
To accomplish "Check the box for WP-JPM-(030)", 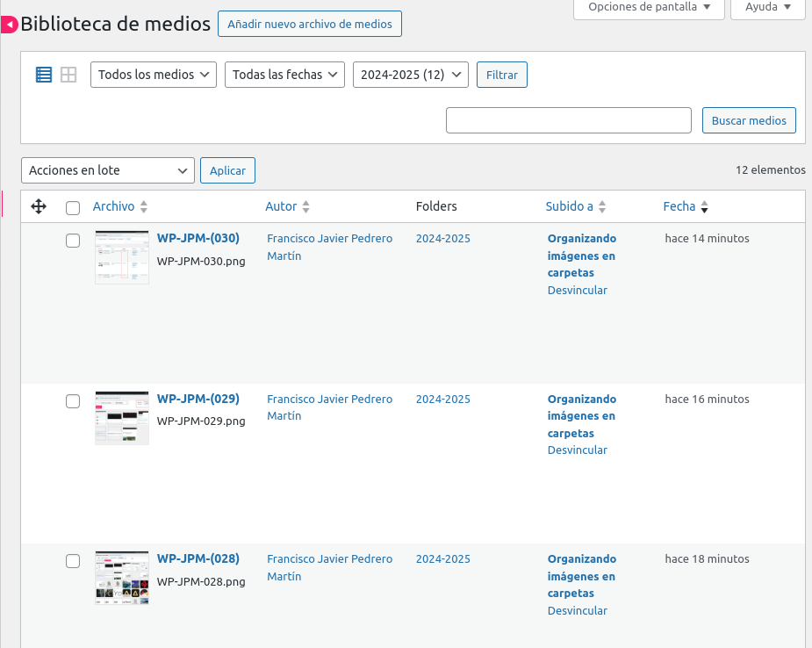I will 73,241.
